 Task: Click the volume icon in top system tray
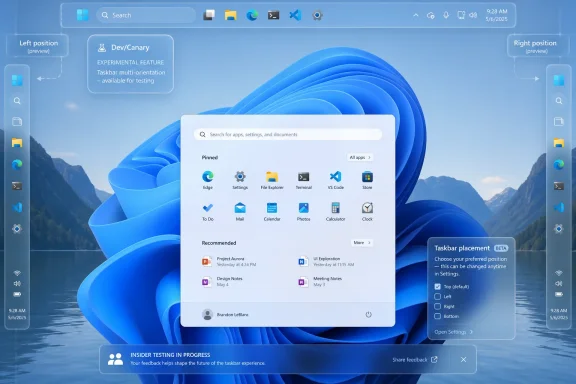pos(474,15)
